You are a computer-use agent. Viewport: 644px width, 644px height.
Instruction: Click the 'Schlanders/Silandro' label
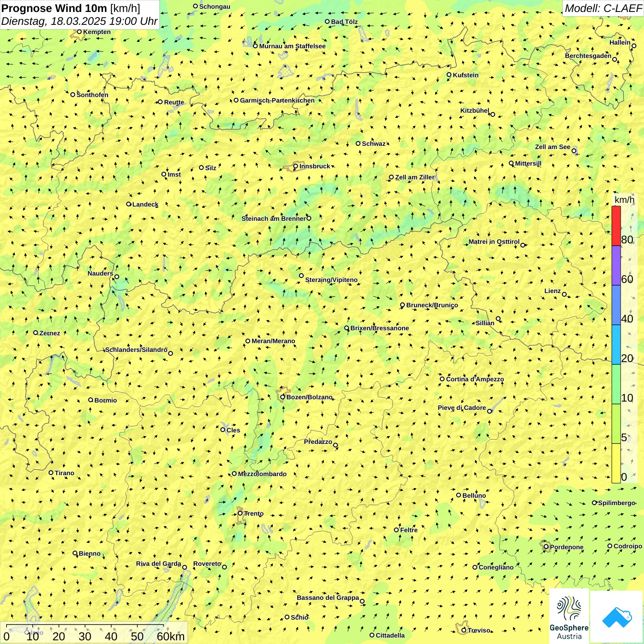point(136,350)
